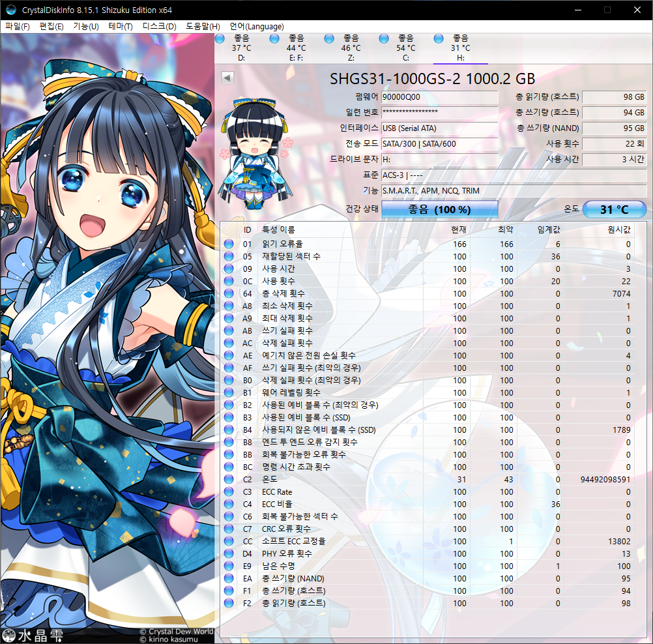The image size is (653, 644).
Task: Click the 사용 횟수 value 22 회
Action: point(615,143)
